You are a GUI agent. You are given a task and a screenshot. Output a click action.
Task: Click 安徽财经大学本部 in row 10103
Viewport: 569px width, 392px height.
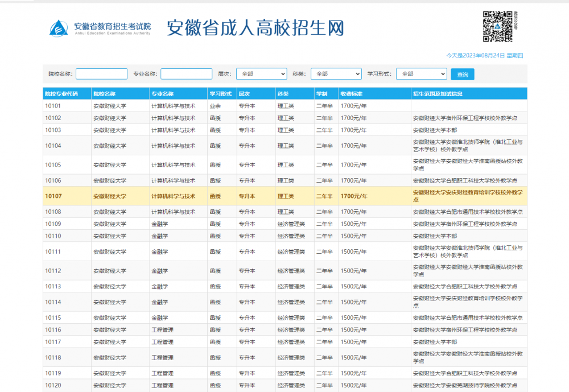(435, 130)
